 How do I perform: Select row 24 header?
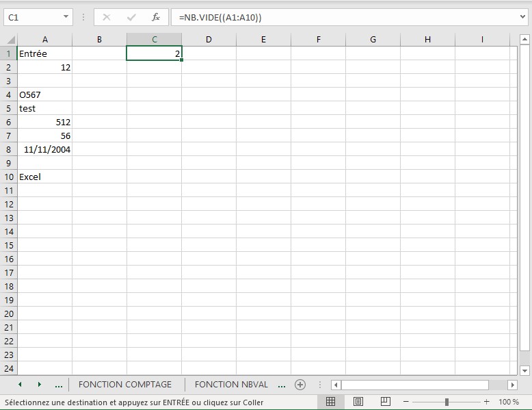click(8, 368)
